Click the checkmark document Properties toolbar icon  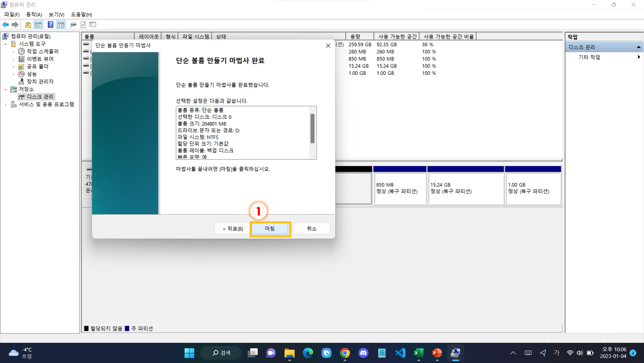click(83, 25)
